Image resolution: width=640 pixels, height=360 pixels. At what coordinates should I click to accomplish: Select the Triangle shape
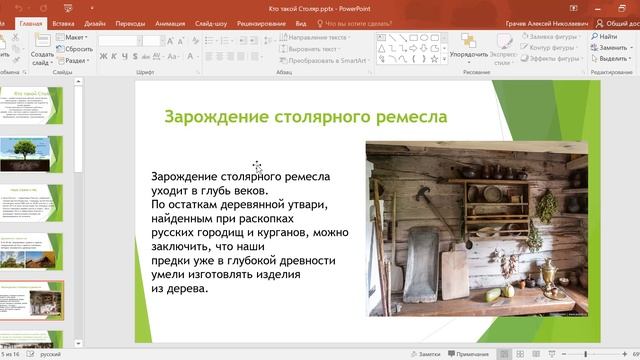[x=381, y=49]
